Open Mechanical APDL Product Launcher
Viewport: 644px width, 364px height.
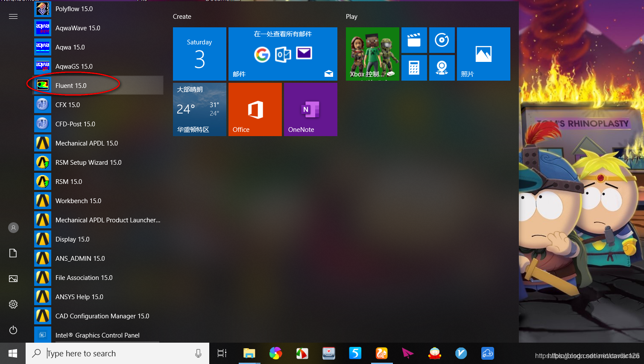(98, 220)
